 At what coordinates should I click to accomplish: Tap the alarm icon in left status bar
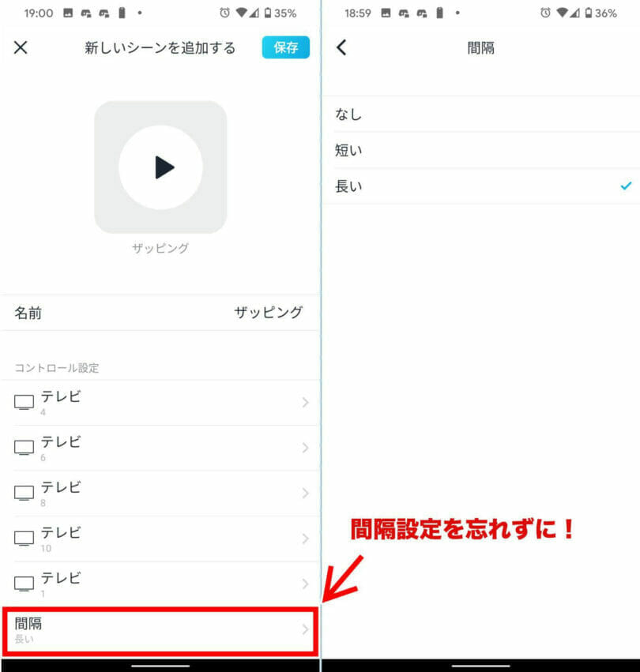point(224,13)
